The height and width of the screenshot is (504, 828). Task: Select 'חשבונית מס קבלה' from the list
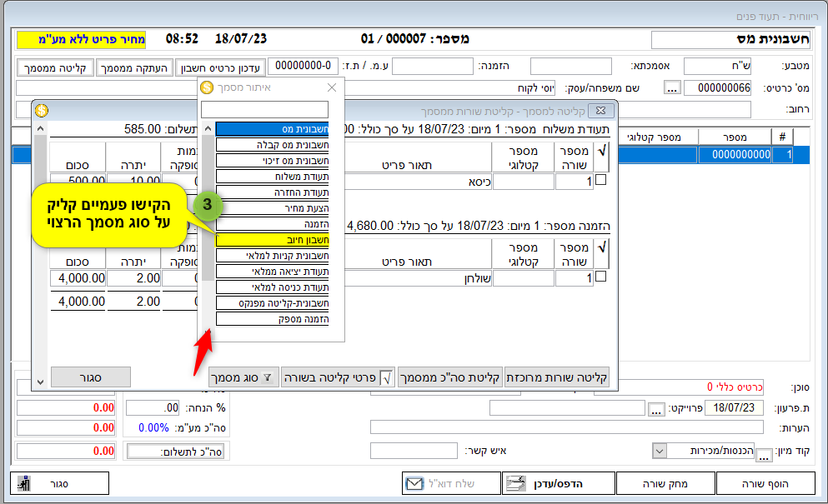(x=272, y=145)
